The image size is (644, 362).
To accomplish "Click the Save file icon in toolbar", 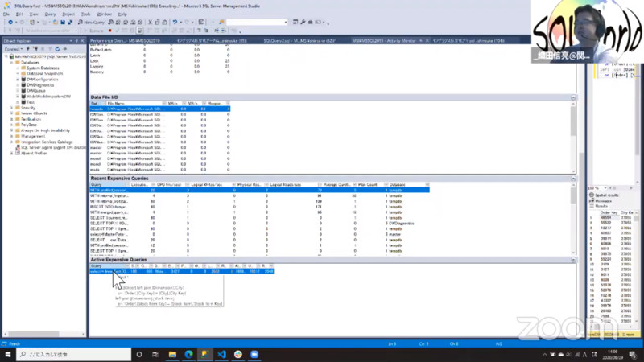I will click(x=63, y=23).
